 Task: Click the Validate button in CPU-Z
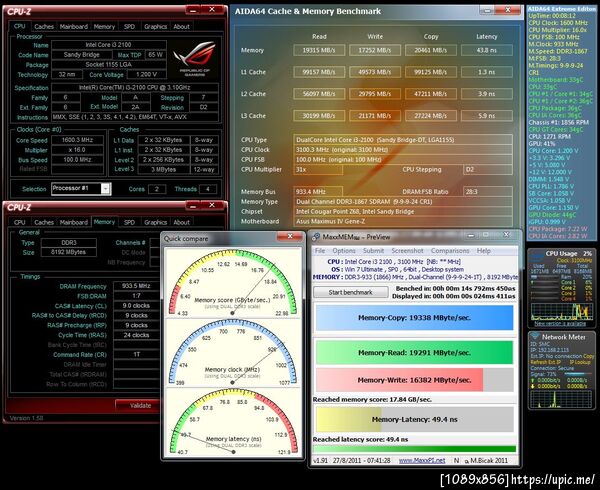[x=140, y=405]
